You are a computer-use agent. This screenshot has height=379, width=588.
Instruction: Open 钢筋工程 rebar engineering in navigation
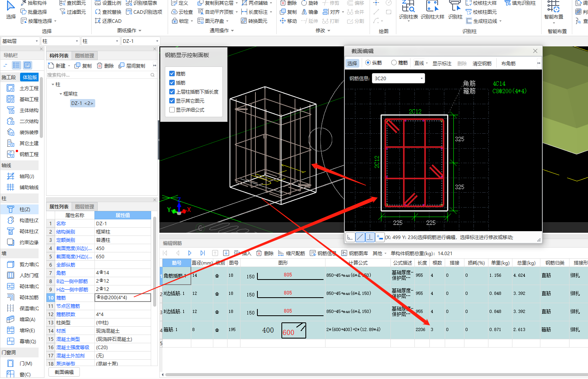point(23,154)
